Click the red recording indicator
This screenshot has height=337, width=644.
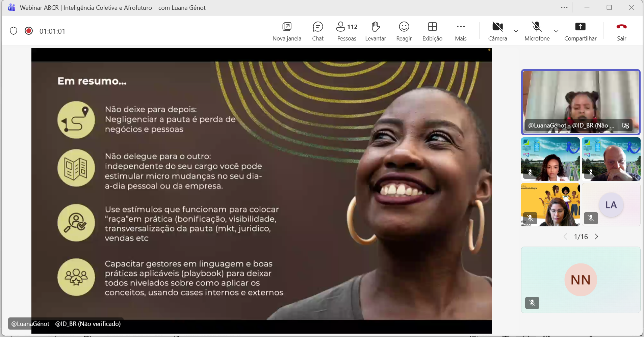tap(29, 31)
